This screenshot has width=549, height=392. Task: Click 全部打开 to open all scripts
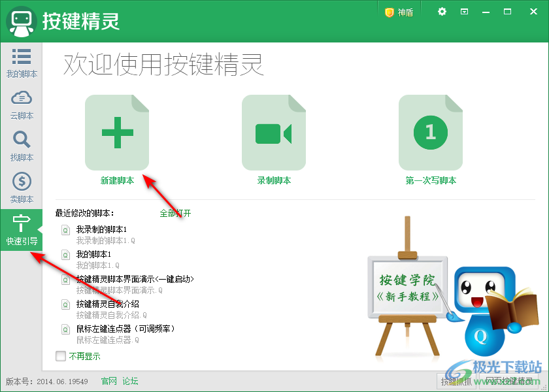pyautogui.click(x=175, y=213)
